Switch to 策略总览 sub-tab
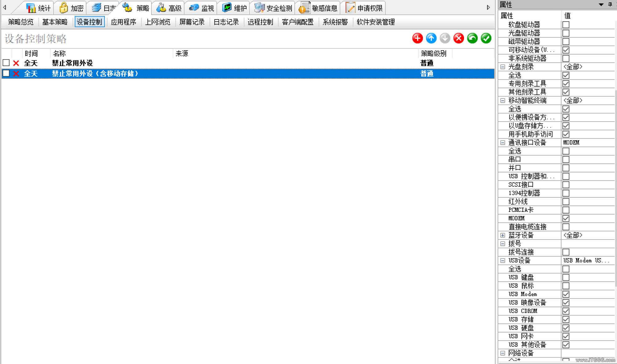The image size is (617, 364). point(21,22)
